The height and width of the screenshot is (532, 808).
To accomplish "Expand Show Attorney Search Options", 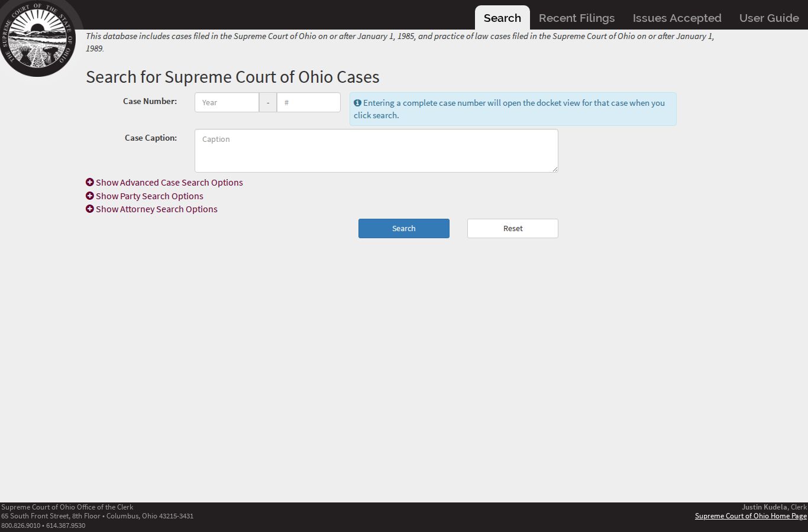I will (x=151, y=209).
